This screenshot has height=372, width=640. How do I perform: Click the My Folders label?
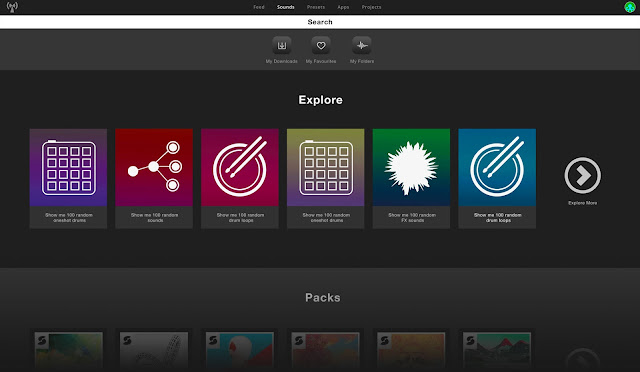[362, 61]
